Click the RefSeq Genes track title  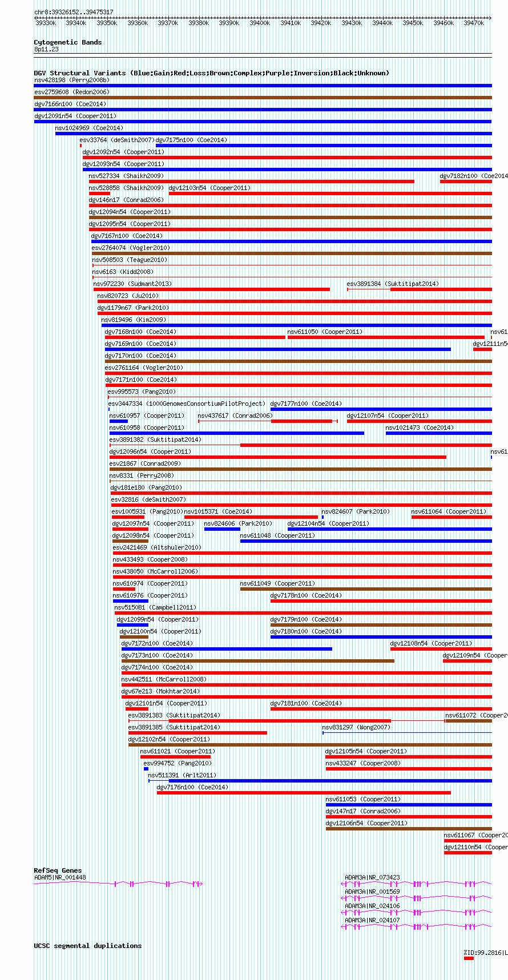pyautogui.click(x=58, y=870)
